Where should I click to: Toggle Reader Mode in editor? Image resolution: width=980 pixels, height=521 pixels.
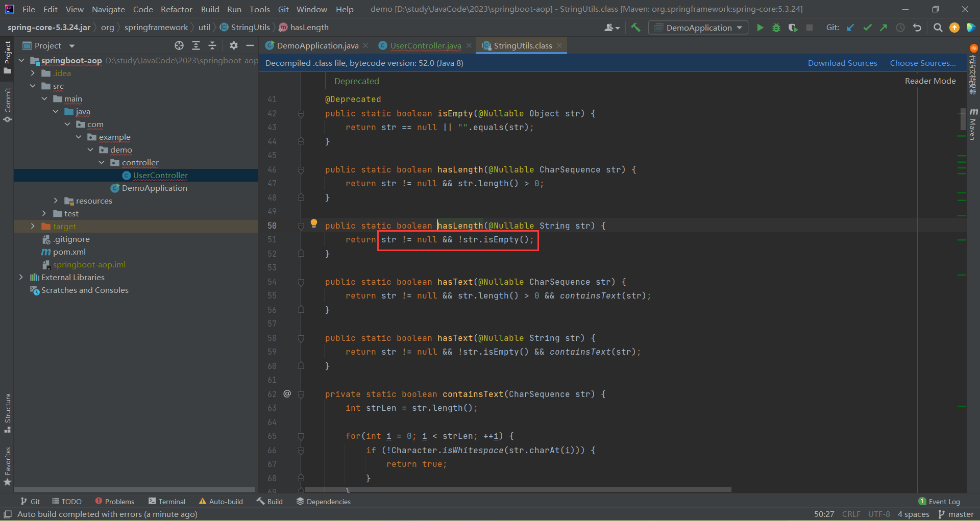coord(930,81)
